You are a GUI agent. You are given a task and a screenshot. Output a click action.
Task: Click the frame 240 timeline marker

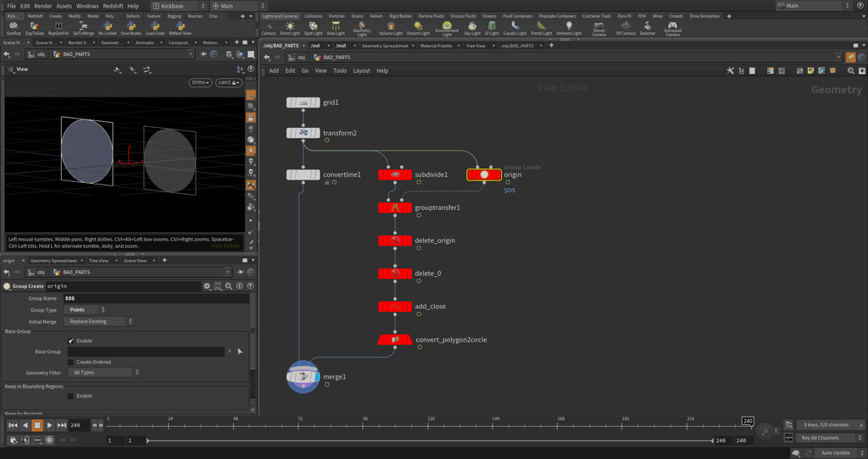(x=748, y=422)
